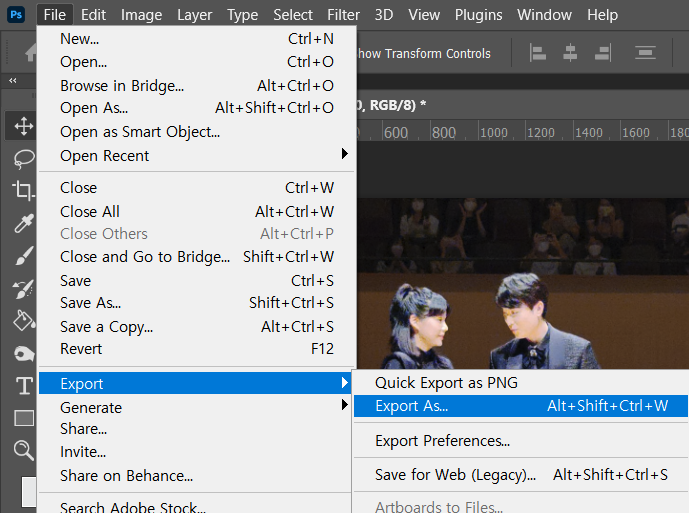Screen dimensions: 689x513
Task: Choose Save As... menu entry
Action: (197, 303)
